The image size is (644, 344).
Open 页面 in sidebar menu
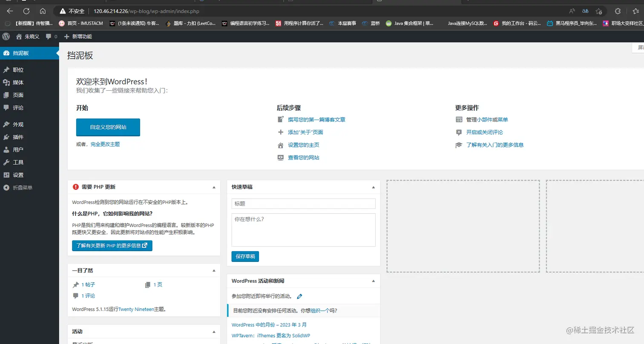pyautogui.click(x=29, y=95)
